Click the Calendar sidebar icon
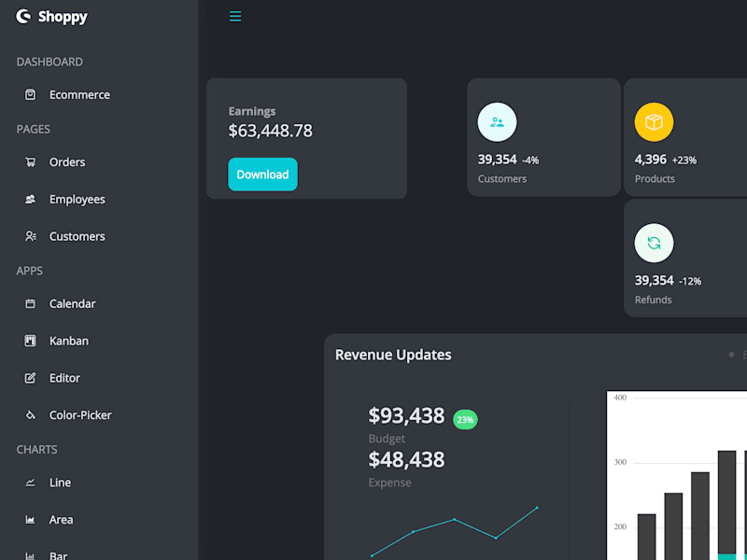 pos(30,304)
